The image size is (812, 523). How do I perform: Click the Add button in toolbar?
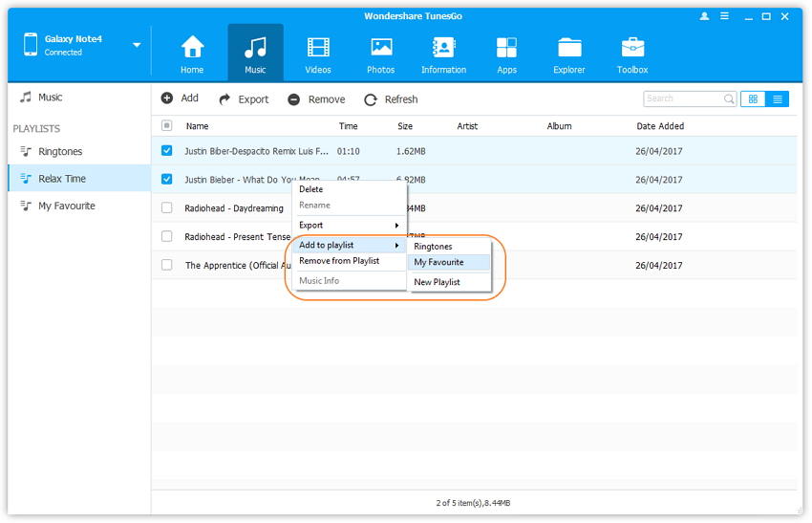(x=180, y=98)
